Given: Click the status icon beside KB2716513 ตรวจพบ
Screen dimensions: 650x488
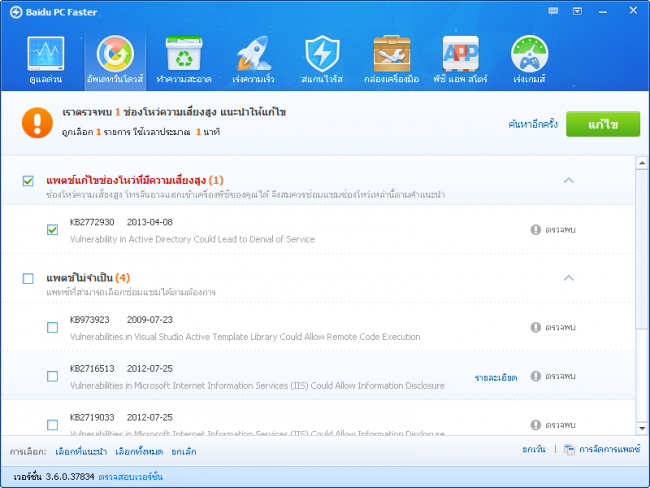Looking at the screenshot, I should (536, 376).
